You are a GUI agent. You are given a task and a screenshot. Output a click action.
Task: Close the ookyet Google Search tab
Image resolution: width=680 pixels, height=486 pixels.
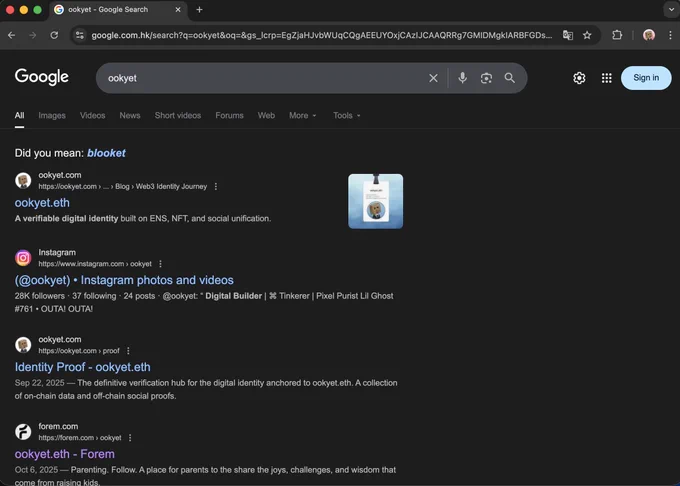(x=178, y=10)
